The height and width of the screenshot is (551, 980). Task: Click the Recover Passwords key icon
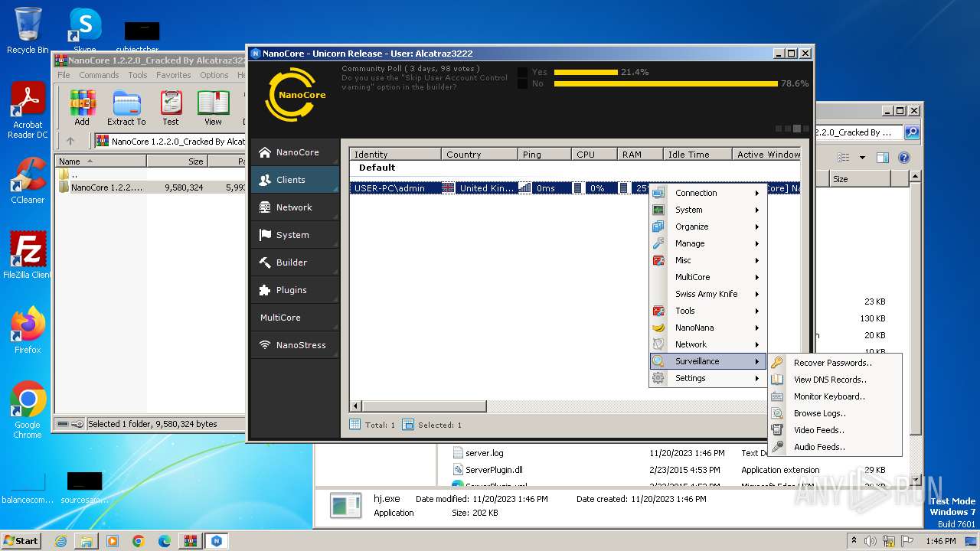pyautogui.click(x=777, y=363)
